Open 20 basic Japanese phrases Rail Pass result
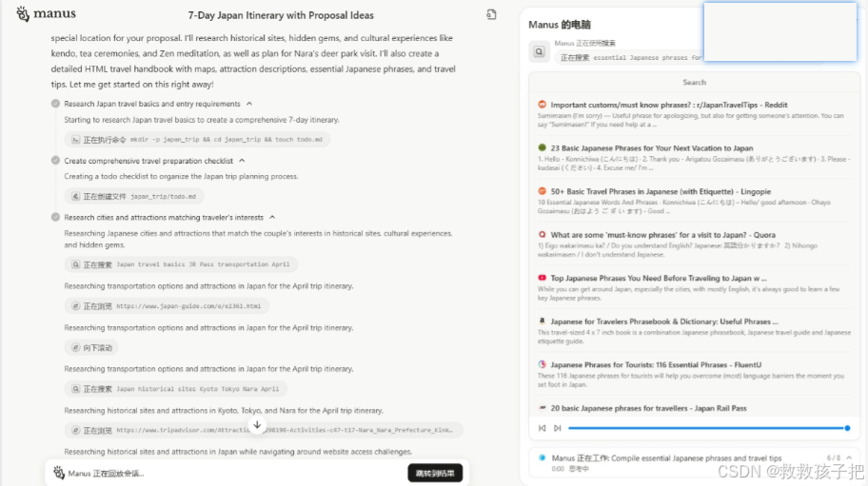 648,408
